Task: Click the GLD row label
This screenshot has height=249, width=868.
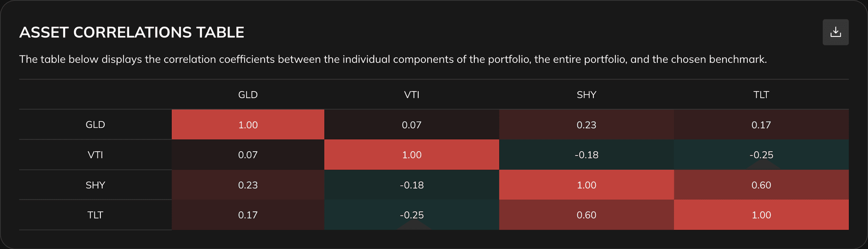Action: (x=95, y=125)
